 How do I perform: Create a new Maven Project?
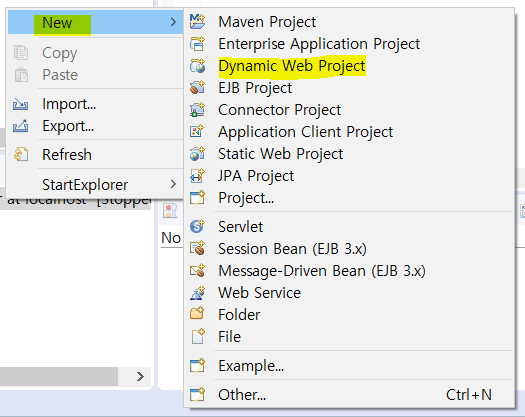(349, 22)
